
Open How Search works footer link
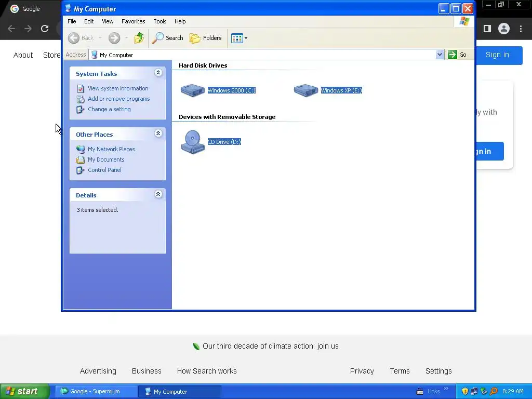[207, 371]
